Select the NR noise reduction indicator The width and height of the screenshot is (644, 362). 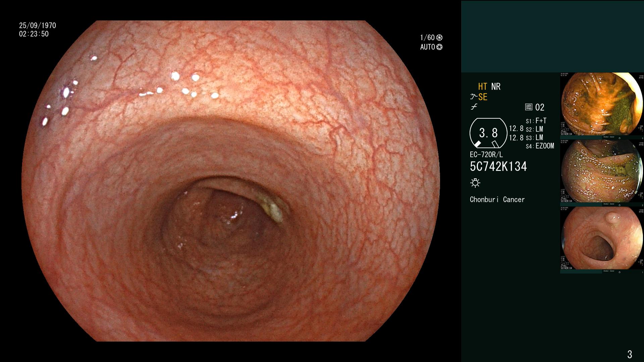[x=496, y=86]
